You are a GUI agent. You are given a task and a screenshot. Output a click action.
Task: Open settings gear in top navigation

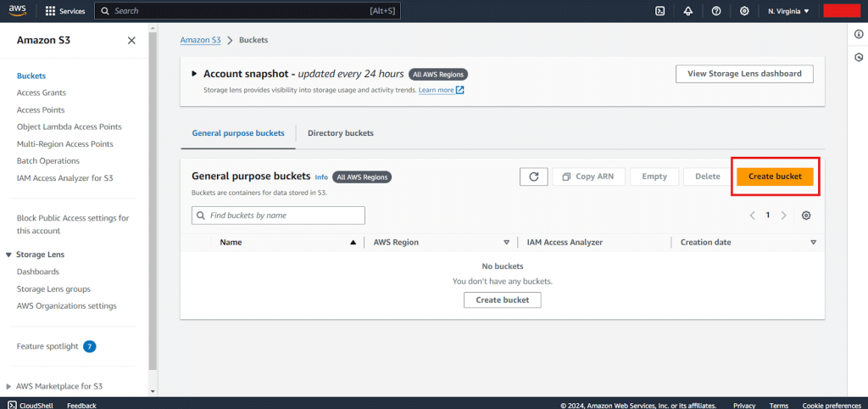(744, 11)
